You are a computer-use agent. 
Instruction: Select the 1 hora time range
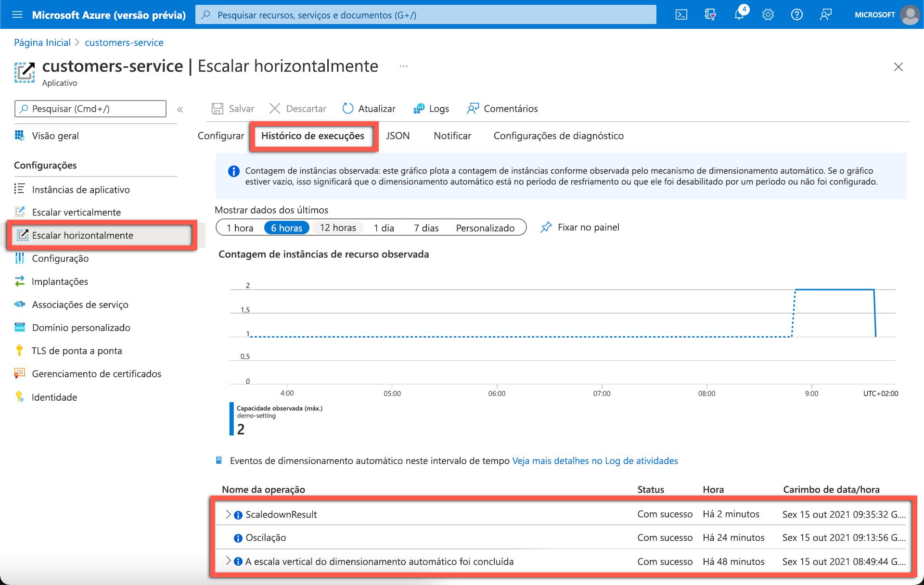pyautogui.click(x=240, y=228)
